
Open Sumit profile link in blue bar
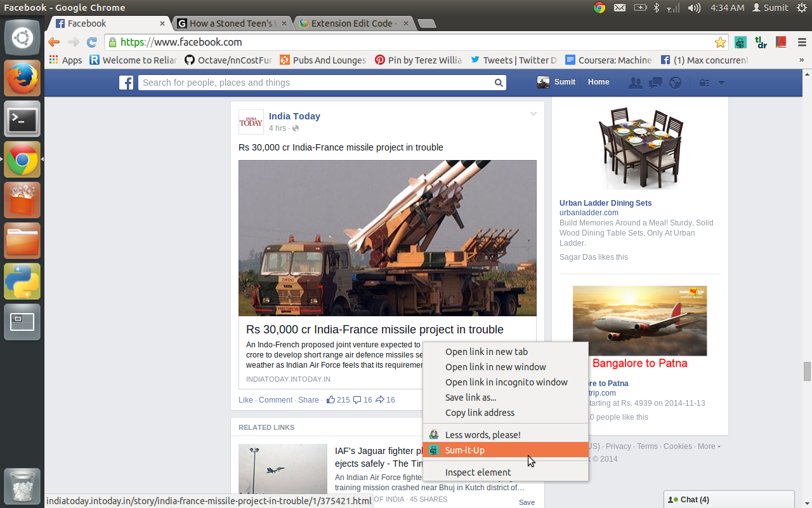click(x=556, y=82)
